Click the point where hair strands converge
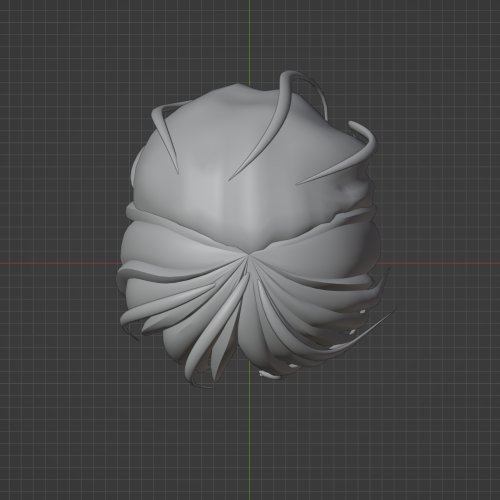 click(248, 256)
